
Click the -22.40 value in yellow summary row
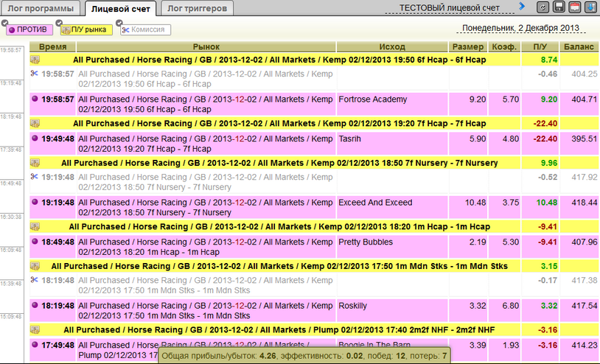pyautogui.click(x=545, y=124)
